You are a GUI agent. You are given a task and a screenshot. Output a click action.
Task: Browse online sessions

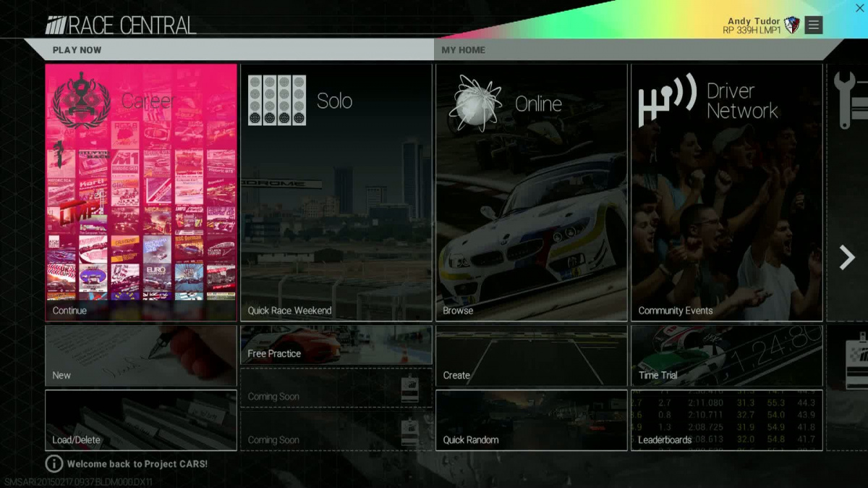click(531, 310)
